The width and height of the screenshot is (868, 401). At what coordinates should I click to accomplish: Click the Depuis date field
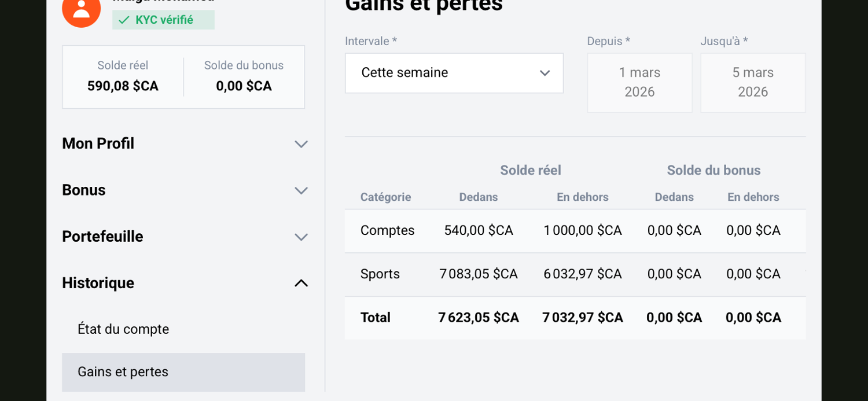[x=639, y=83]
